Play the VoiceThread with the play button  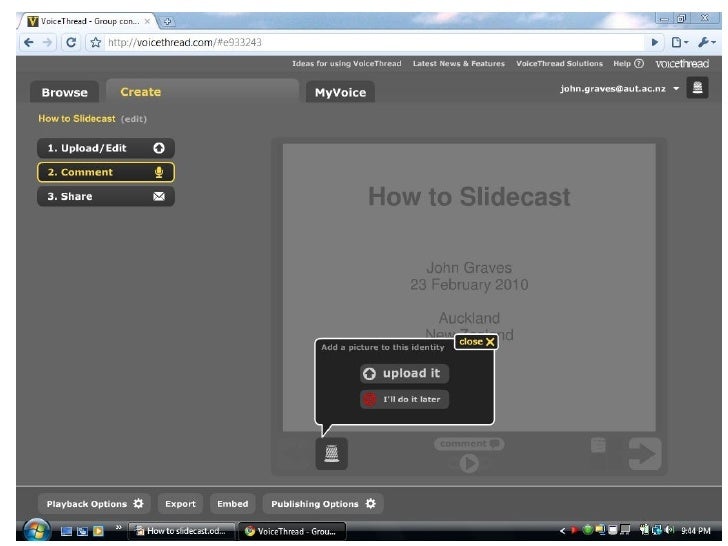[469, 463]
